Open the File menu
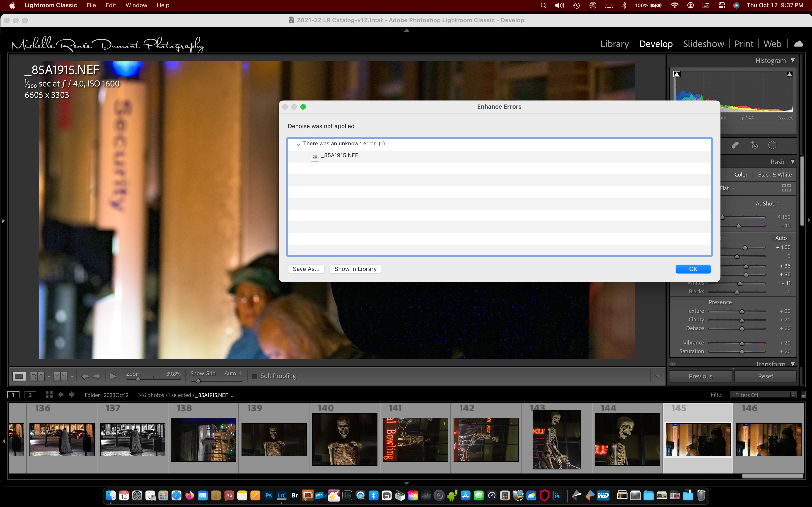Image resolution: width=812 pixels, height=507 pixels. pos(91,5)
